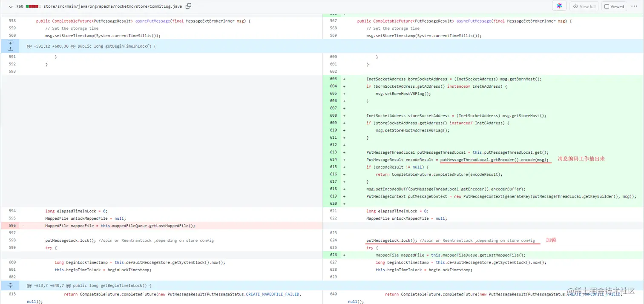Click the diffstat colored squares indicator

34,6
